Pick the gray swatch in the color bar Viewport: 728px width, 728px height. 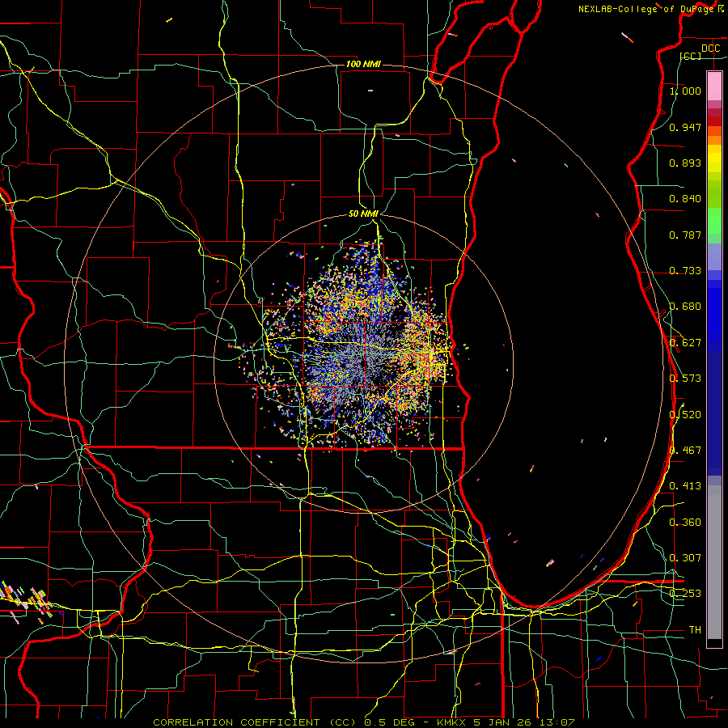tap(714, 562)
